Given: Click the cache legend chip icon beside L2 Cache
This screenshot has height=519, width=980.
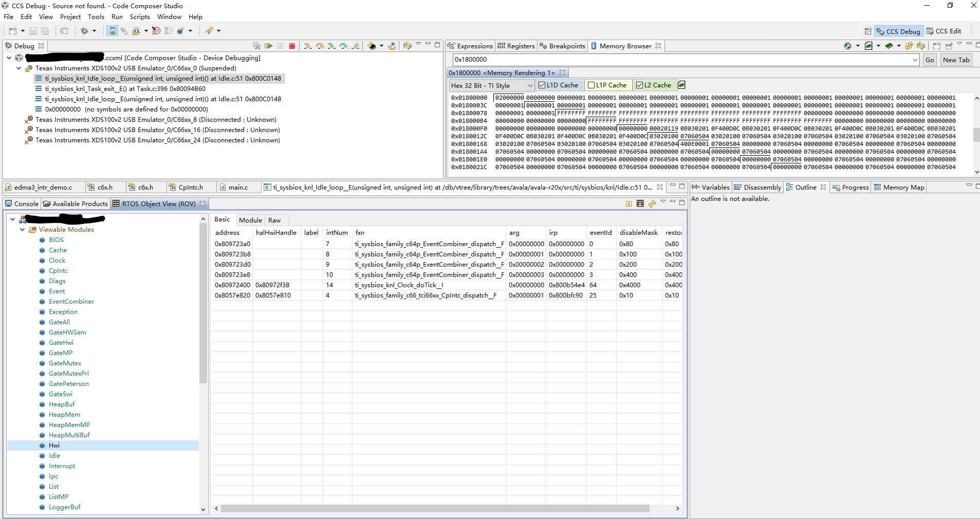Looking at the screenshot, I should tap(681, 85).
